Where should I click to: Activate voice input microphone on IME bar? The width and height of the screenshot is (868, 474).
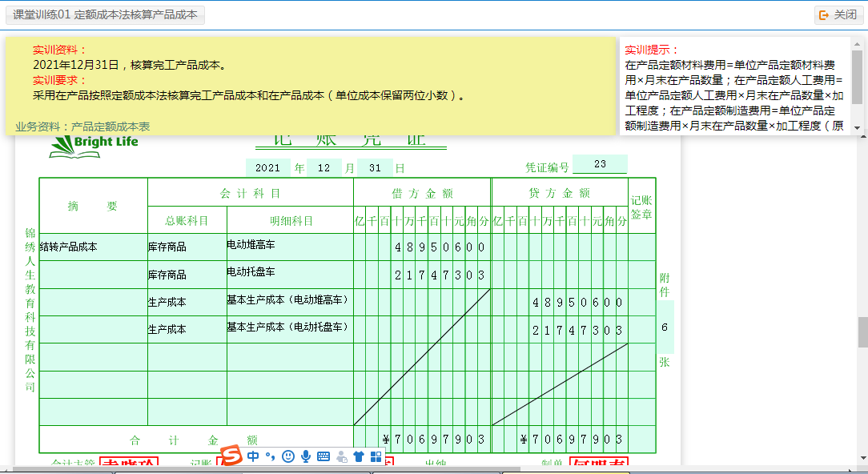[x=306, y=456]
